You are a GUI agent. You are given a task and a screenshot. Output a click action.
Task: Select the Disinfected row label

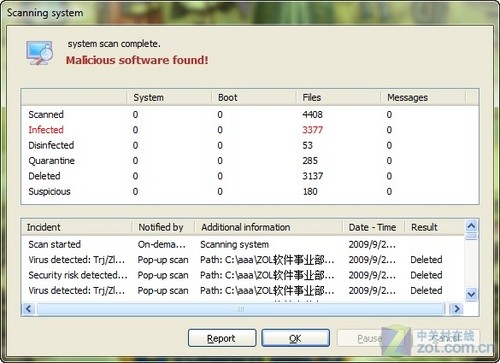tap(51, 145)
